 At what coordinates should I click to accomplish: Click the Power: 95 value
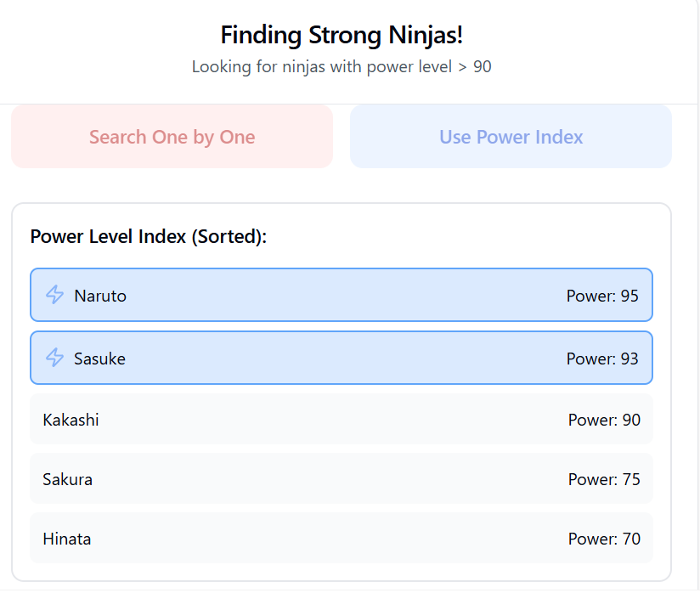(602, 296)
